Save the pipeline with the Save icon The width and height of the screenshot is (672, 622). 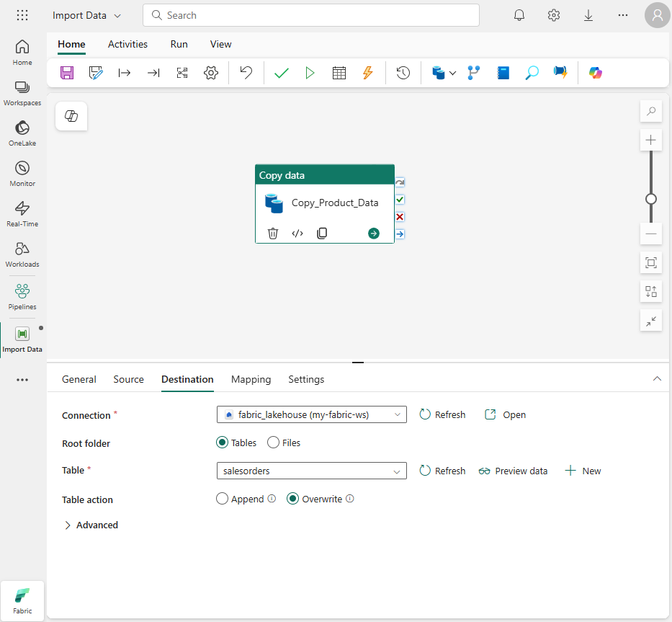coord(66,72)
